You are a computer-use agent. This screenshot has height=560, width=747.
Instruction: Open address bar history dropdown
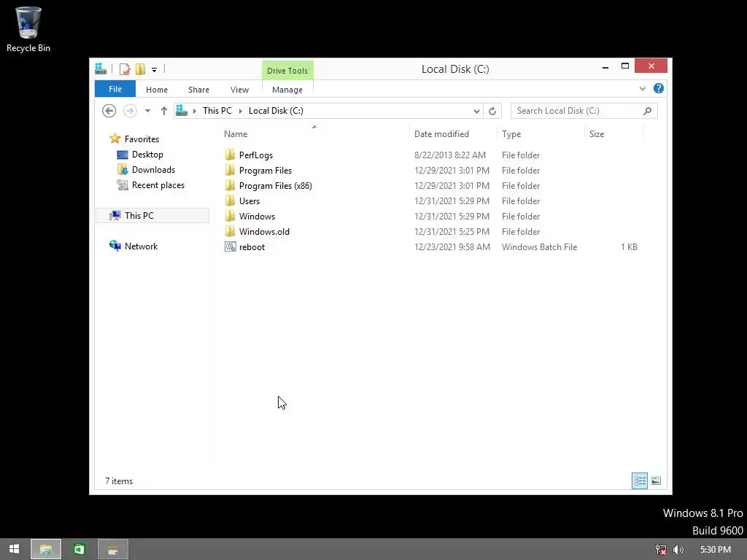tap(476, 111)
